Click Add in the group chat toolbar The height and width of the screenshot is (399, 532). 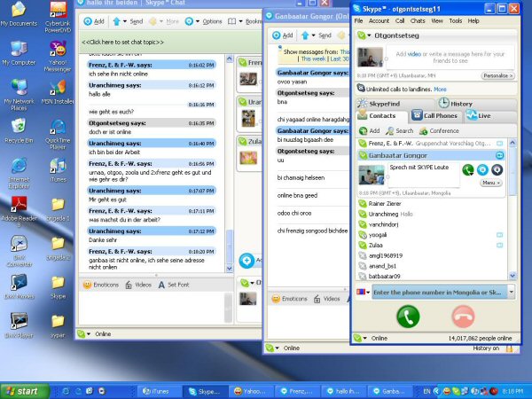tap(94, 21)
